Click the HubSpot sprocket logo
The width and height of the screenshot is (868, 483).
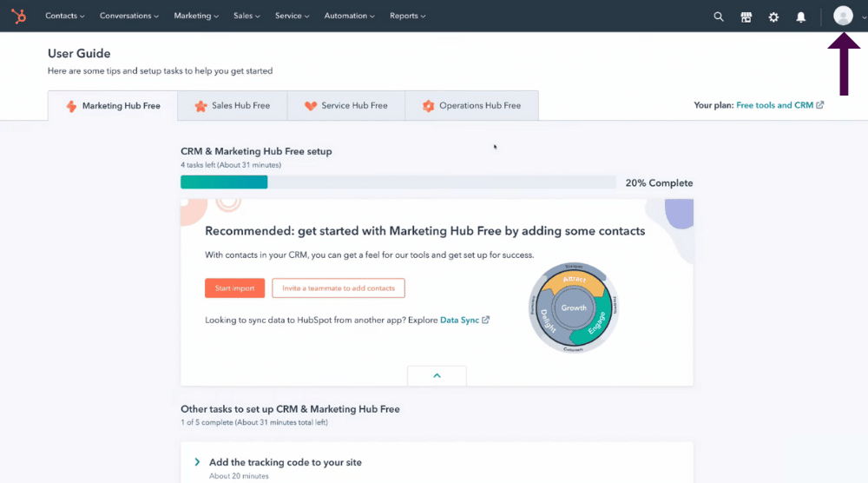pyautogui.click(x=19, y=16)
